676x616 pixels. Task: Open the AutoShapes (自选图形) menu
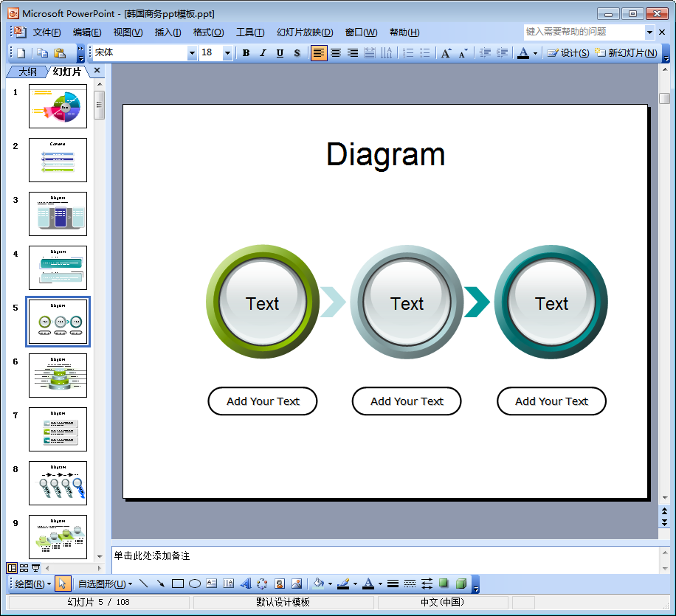[x=105, y=584]
